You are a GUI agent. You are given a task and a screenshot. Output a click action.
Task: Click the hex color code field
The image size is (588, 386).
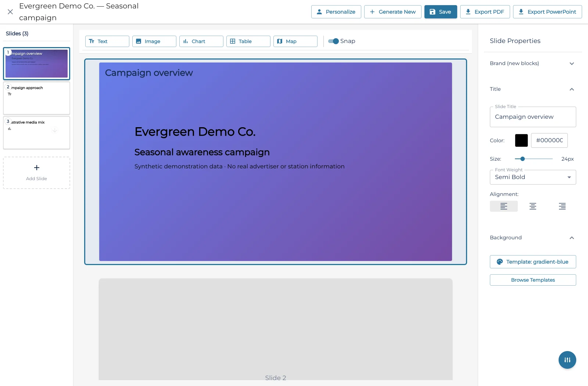click(x=549, y=140)
